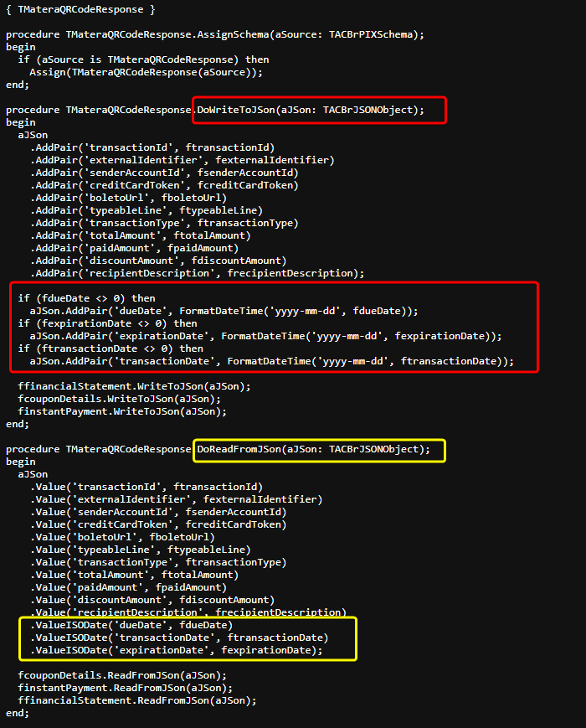Screen dimensions: 586x728
Task: Click the .Value 'boletoUrl' line
Action: point(122,537)
